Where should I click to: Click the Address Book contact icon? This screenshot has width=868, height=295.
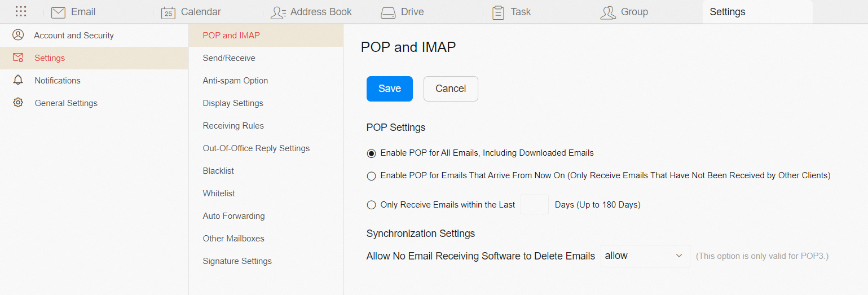pos(278,12)
